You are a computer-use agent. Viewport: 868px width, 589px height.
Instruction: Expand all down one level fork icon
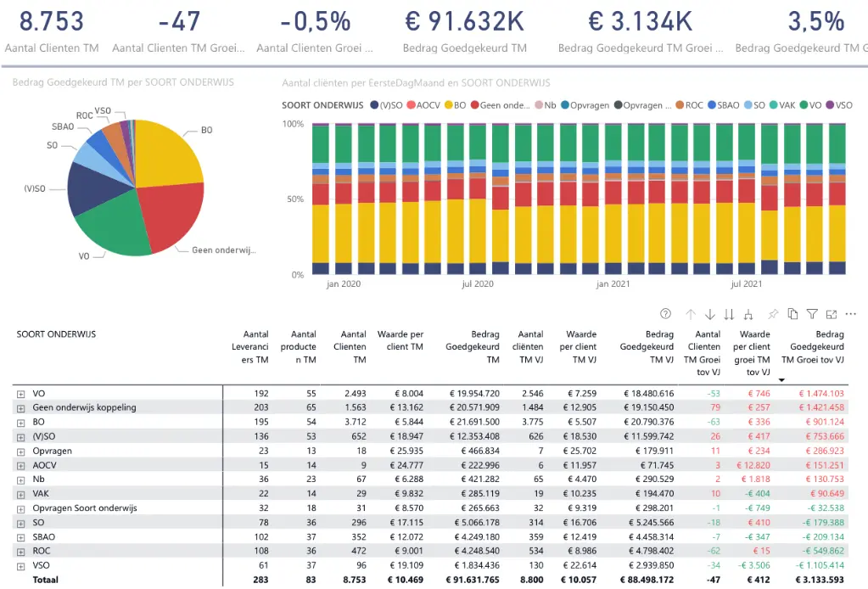tap(748, 314)
